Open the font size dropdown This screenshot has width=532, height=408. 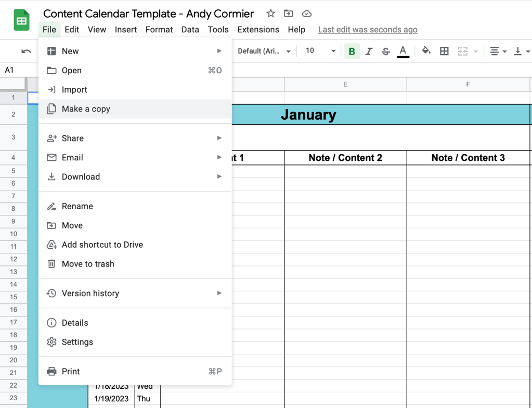[320, 51]
